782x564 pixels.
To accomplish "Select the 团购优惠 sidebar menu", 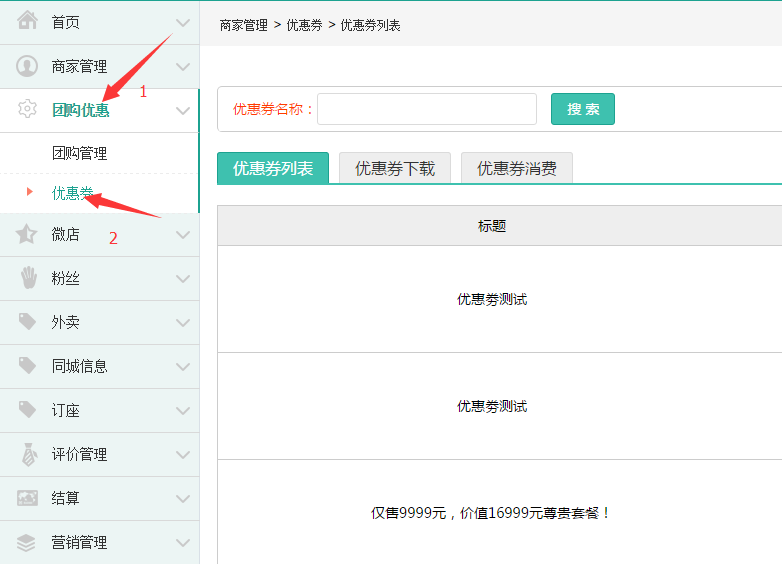I will tap(100, 110).
